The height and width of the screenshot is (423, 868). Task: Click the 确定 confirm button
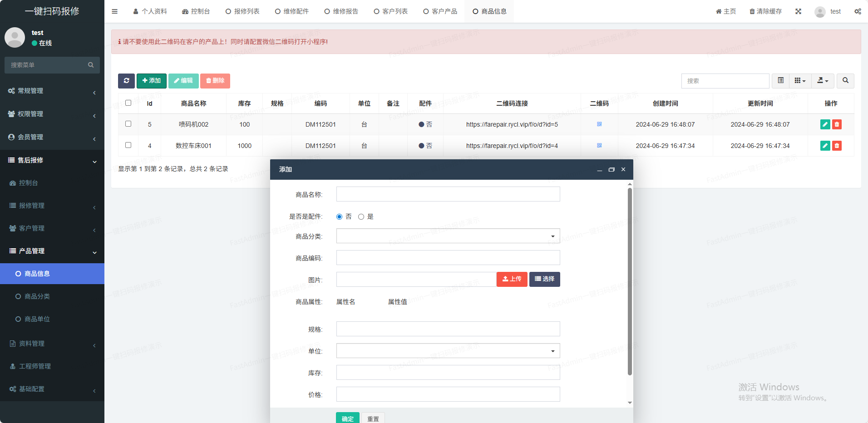point(347,418)
